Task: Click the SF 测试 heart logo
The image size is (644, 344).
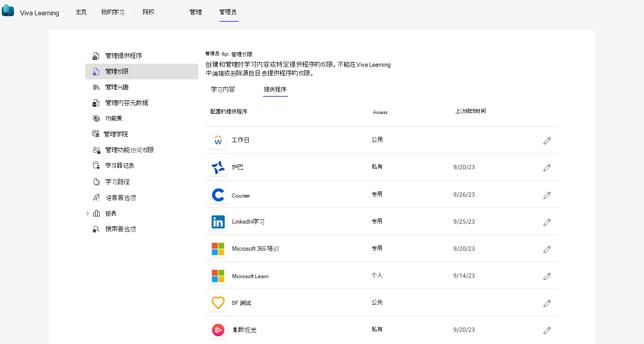Action: pos(218,303)
